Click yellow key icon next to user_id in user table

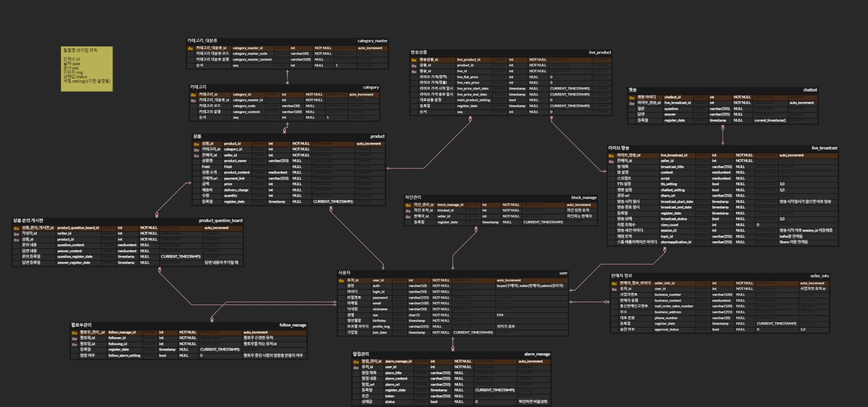[x=341, y=281]
